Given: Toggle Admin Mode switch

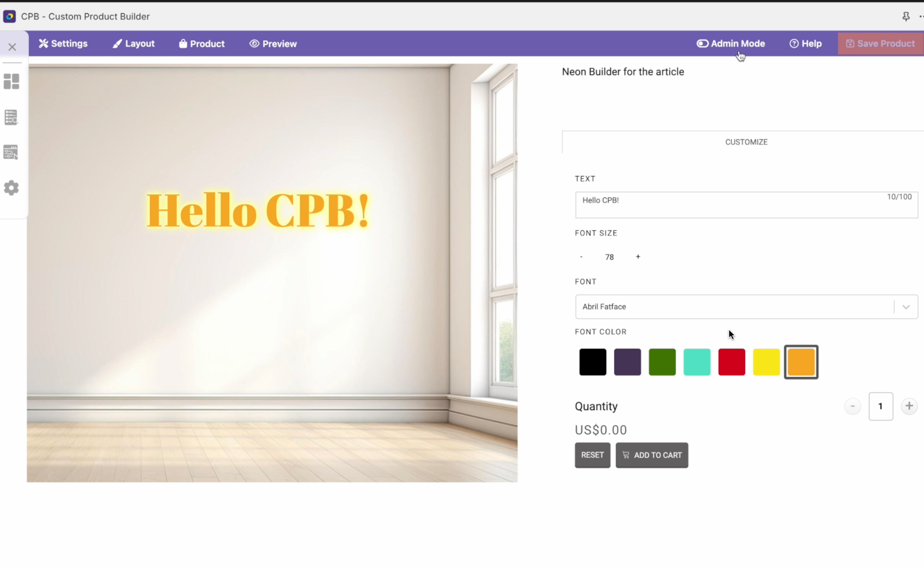Looking at the screenshot, I should pos(702,44).
